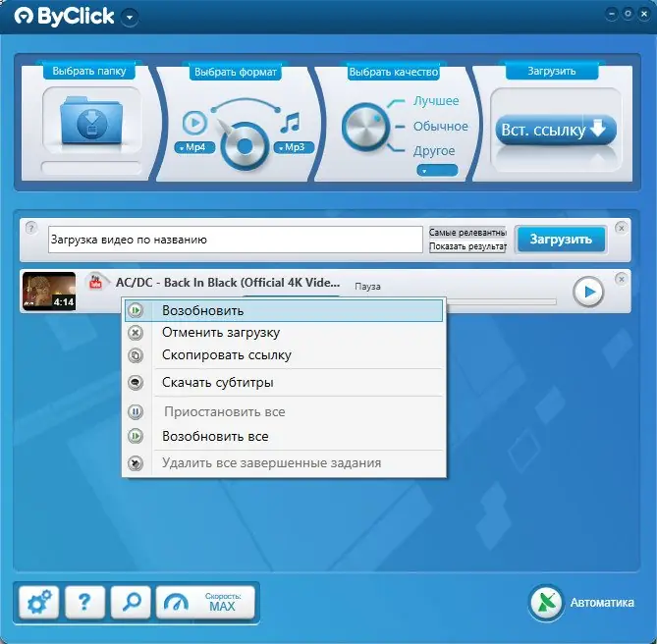The width and height of the screenshot is (657, 644).
Task: Minimize the ByClick window
Action: click(611, 14)
